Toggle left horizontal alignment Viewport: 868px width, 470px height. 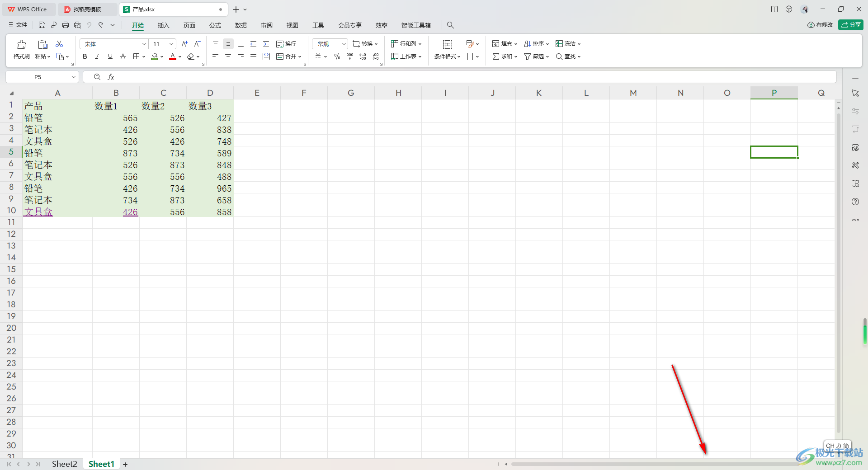pyautogui.click(x=216, y=56)
